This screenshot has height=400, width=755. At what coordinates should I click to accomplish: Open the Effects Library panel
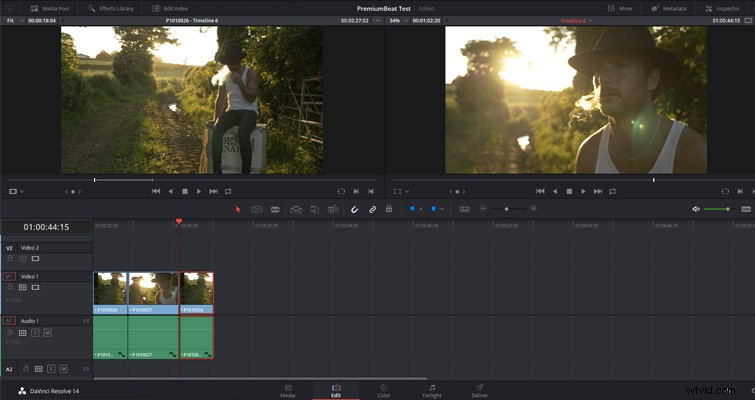(x=111, y=8)
